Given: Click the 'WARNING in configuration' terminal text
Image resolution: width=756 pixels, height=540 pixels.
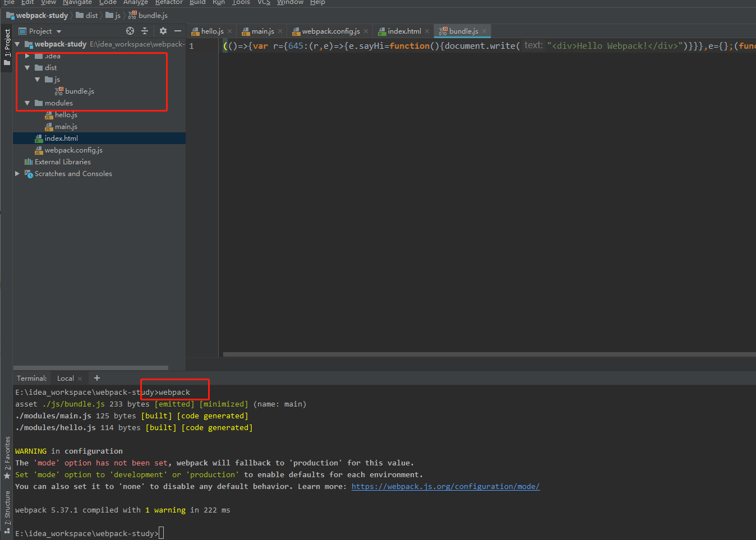Looking at the screenshot, I should coord(69,451).
